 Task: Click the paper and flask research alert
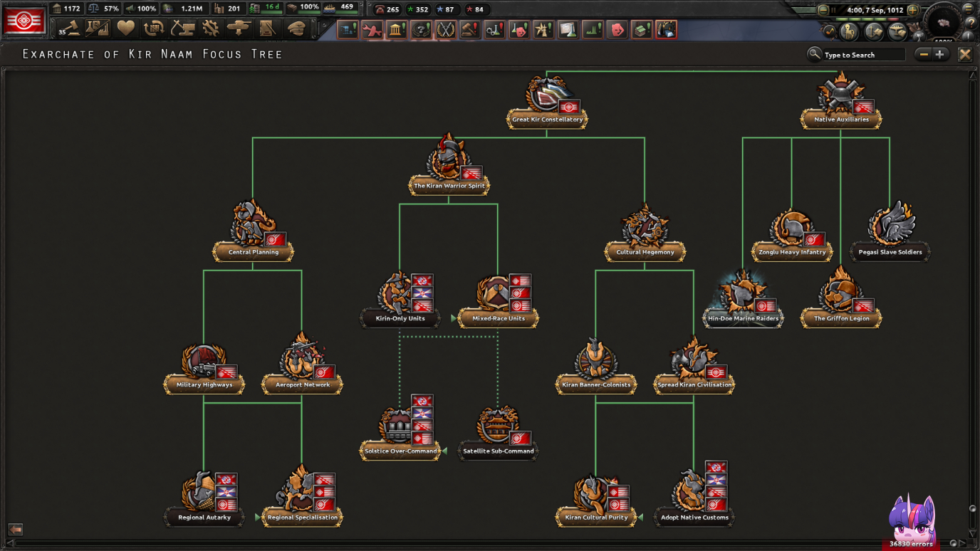coord(568,30)
